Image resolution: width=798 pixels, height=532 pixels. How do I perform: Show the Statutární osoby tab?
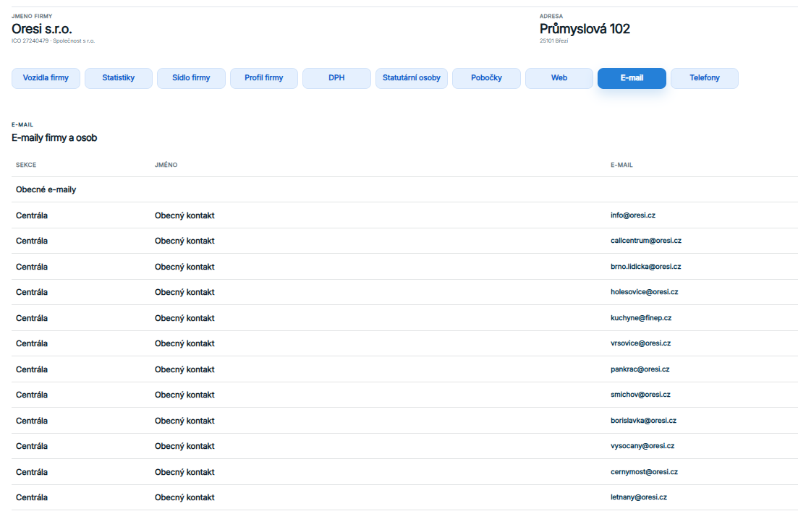click(411, 78)
